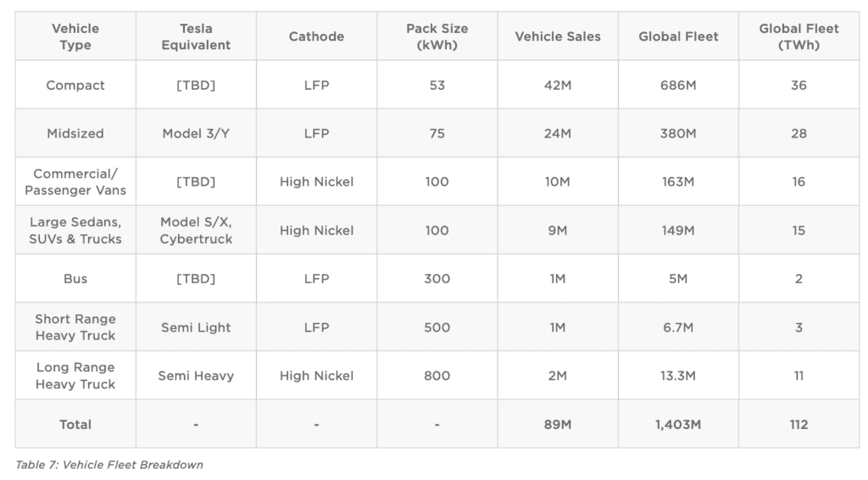Click the Table 7 caption text
Image resolution: width=868 pixels, height=480 pixels.
coord(109,465)
